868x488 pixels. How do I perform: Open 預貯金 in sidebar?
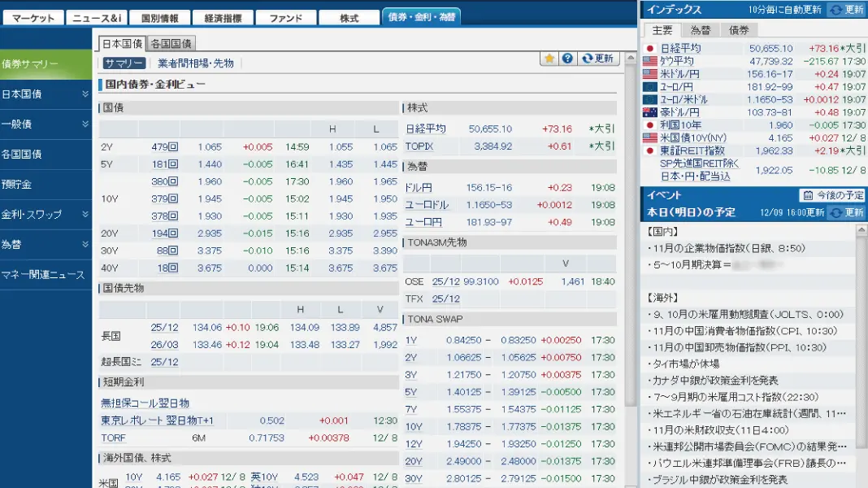pyautogui.click(x=46, y=185)
